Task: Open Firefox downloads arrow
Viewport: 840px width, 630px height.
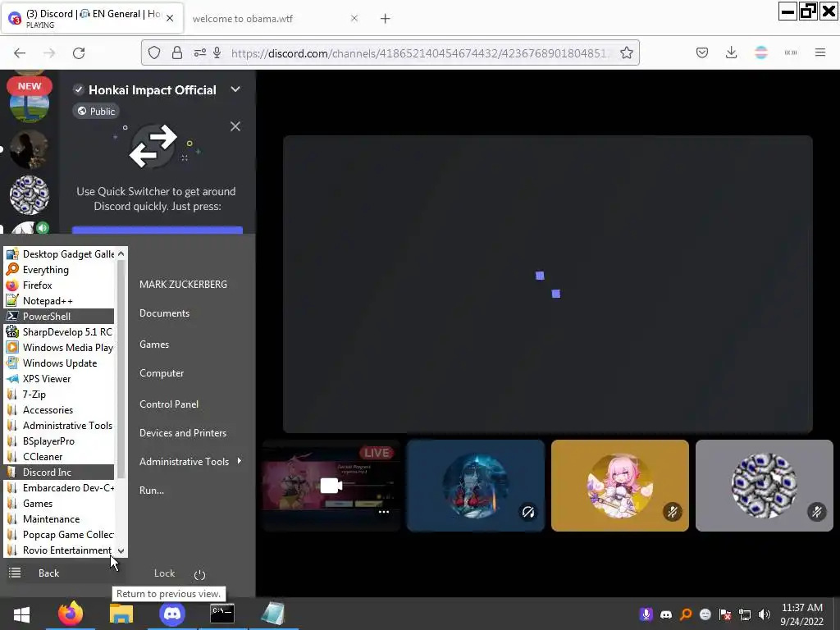Action: click(x=731, y=52)
